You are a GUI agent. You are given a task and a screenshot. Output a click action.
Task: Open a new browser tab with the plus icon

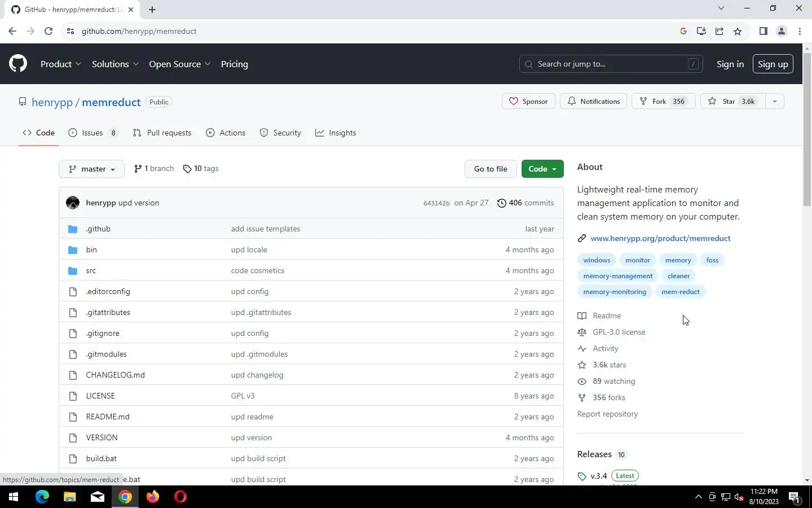[152, 10]
